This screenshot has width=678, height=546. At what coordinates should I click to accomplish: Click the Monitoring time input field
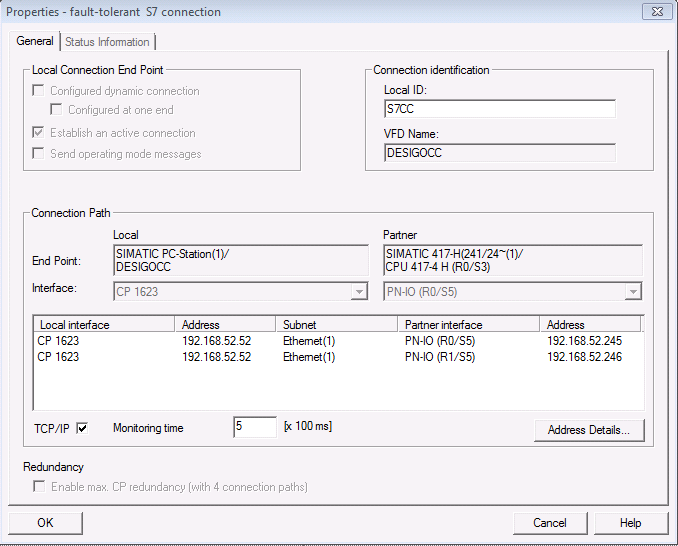pyautogui.click(x=254, y=427)
